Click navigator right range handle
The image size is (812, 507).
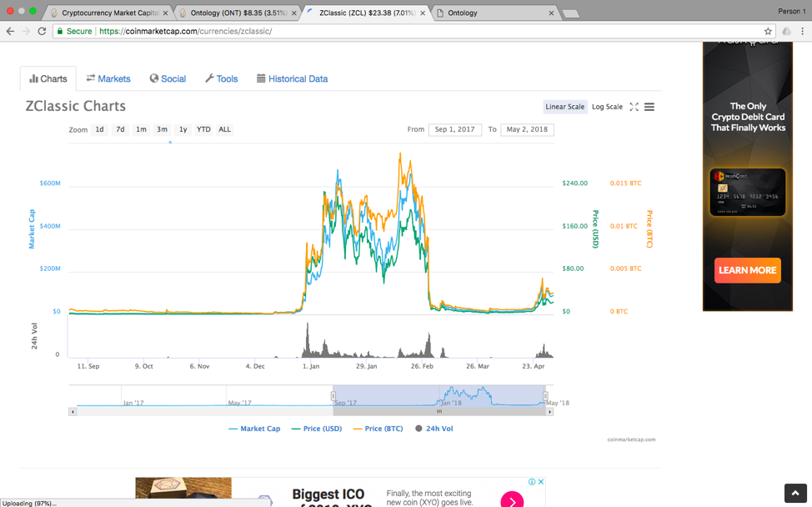(545, 396)
